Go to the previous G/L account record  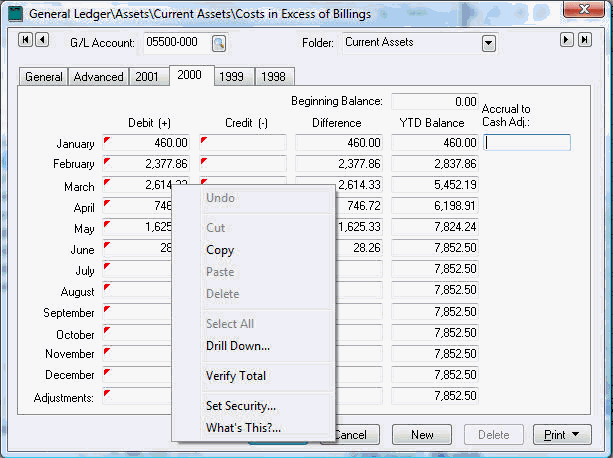click(x=42, y=40)
